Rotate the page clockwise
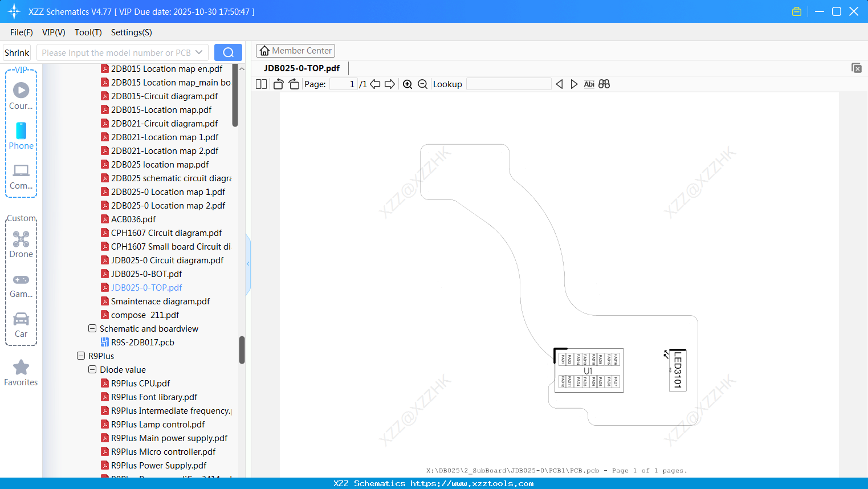Viewport: 868px width, 489px height. coord(294,84)
